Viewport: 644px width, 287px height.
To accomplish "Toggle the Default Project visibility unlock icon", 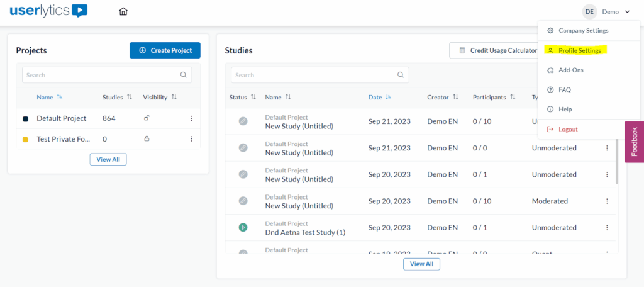I will [x=147, y=118].
